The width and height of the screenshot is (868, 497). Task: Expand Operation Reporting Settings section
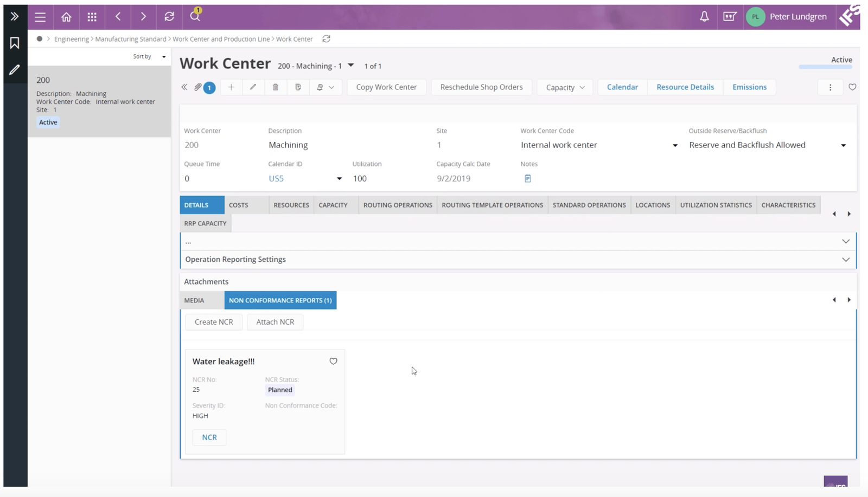pyautogui.click(x=518, y=260)
